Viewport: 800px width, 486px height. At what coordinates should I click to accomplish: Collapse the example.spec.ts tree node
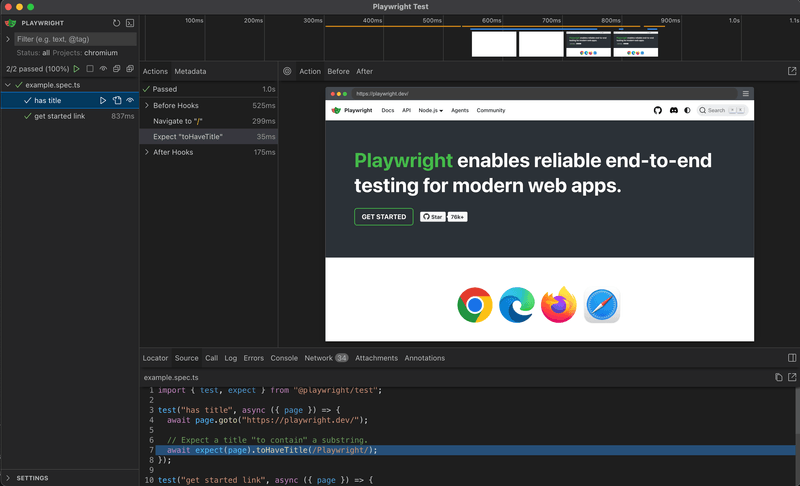tap(8, 85)
